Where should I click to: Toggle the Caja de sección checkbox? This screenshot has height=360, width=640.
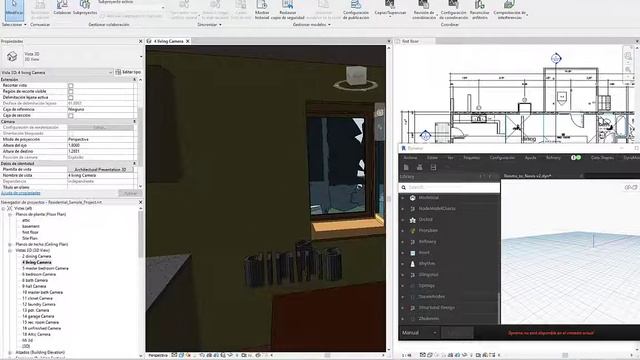71,116
